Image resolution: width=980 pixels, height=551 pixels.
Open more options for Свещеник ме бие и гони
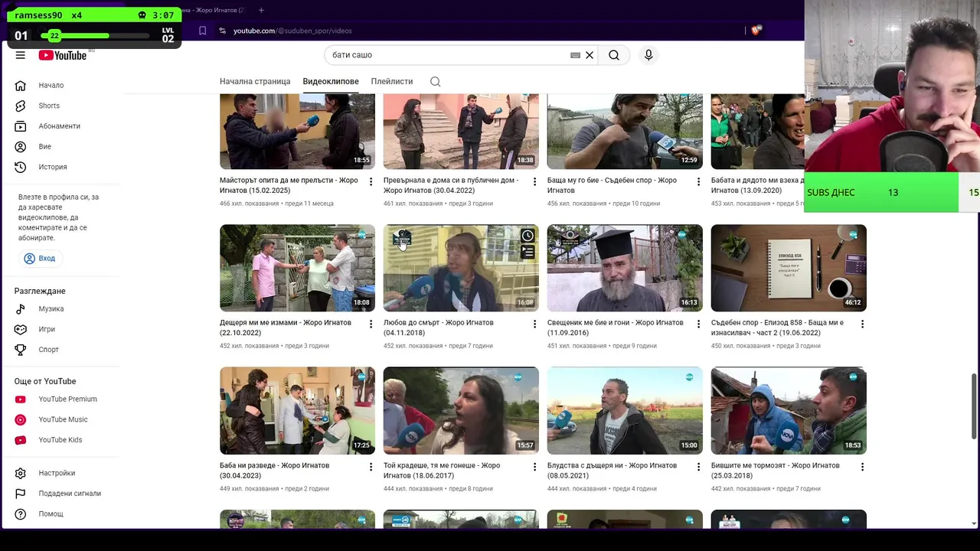pyautogui.click(x=698, y=324)
